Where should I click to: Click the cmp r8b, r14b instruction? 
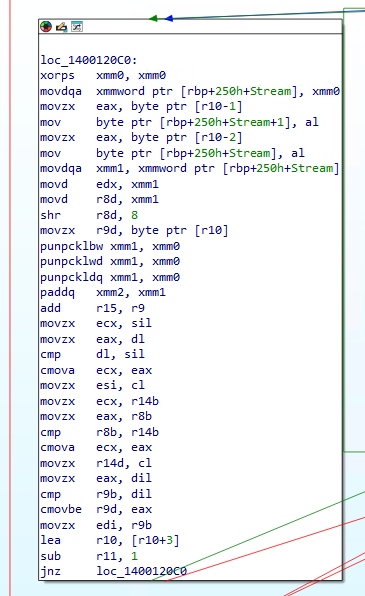coord(99,432)
